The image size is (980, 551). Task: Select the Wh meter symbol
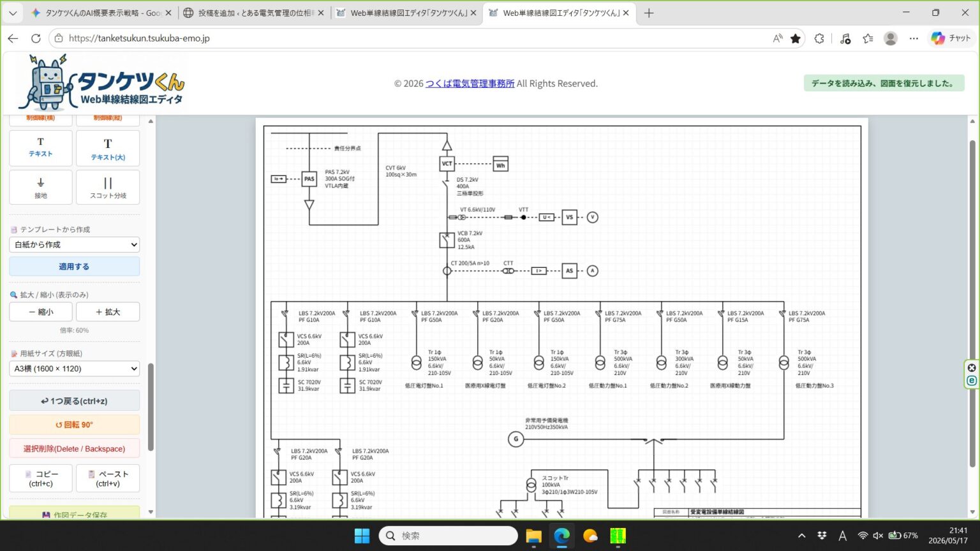point(501,165)
